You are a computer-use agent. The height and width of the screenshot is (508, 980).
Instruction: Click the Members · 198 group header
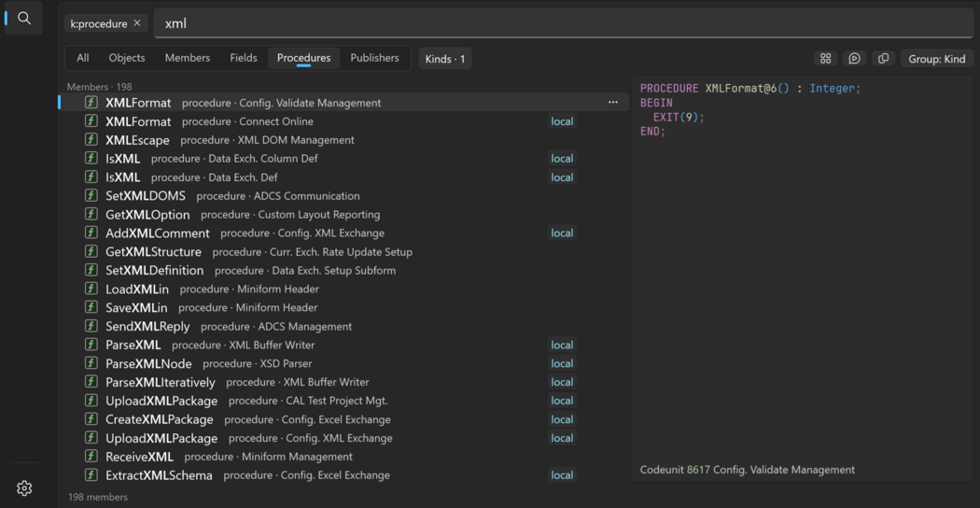tap(99, 87)
